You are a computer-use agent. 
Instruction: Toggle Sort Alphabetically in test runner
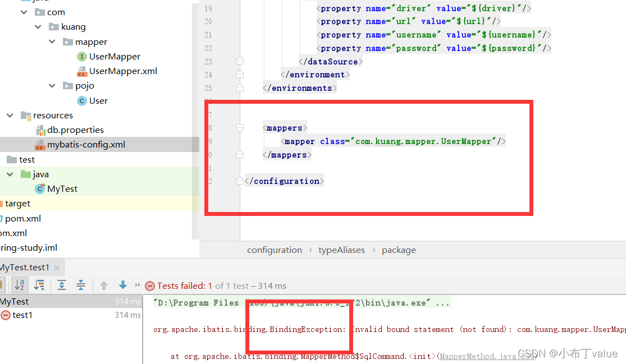(x=20, y=285)
